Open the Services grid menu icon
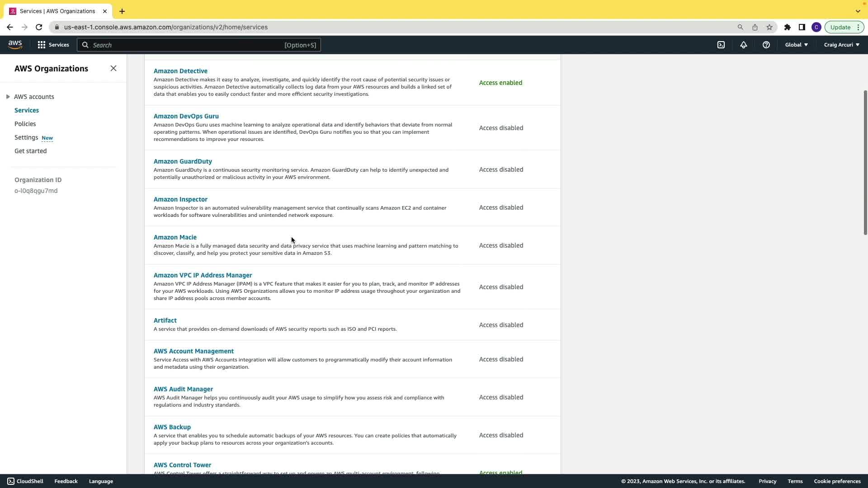This screenshot has width=868, height=488. [42, 45]
